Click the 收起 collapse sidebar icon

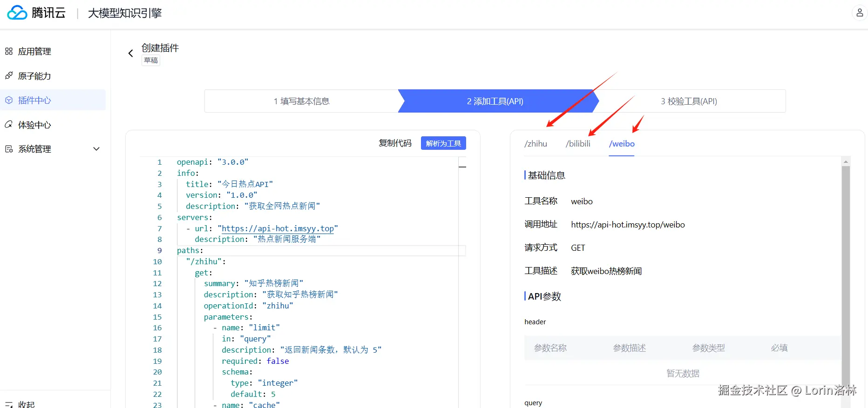[x=9, y=404]
